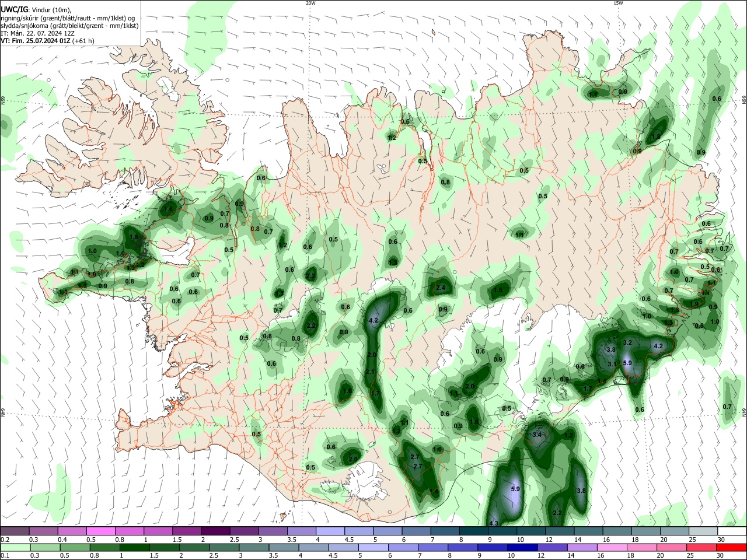Click the 3.4 precipitation value on the map
Image resolution: width=747 pixels, height=560 pixels.
537,435
